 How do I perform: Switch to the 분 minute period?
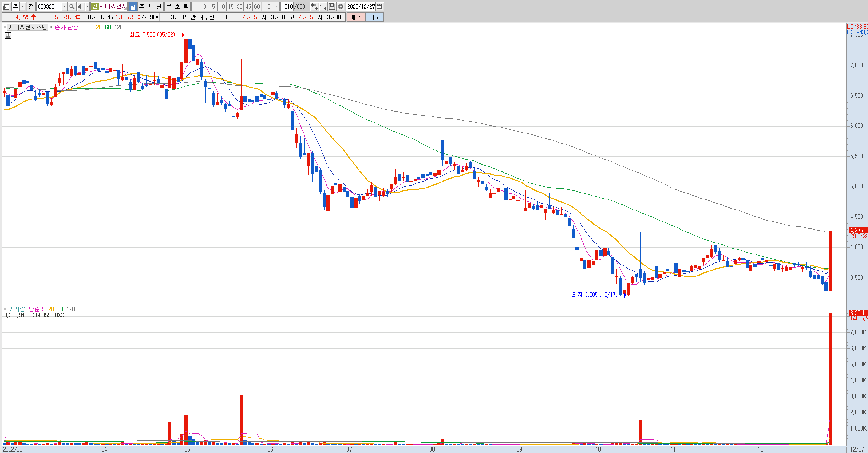(168, 6)
